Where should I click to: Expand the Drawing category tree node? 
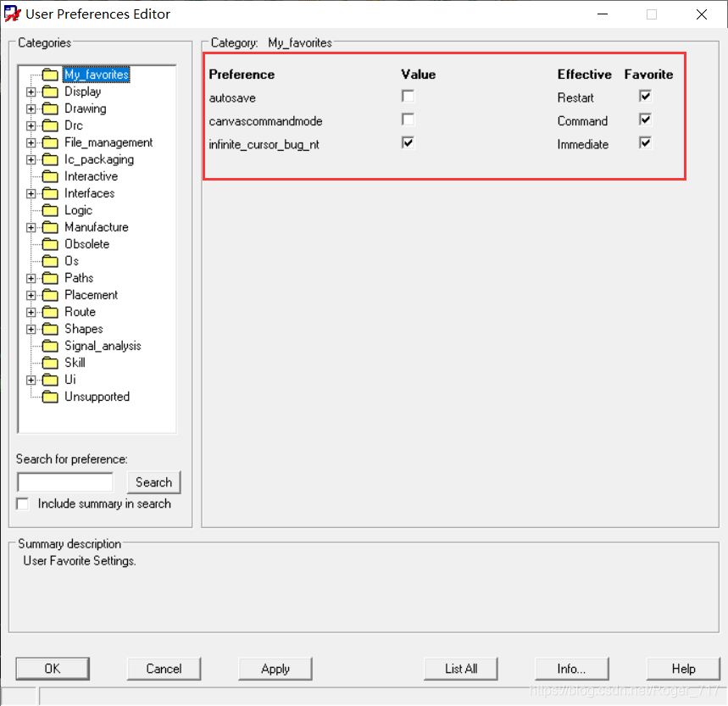pyautogui.click(x=31, y=108)
